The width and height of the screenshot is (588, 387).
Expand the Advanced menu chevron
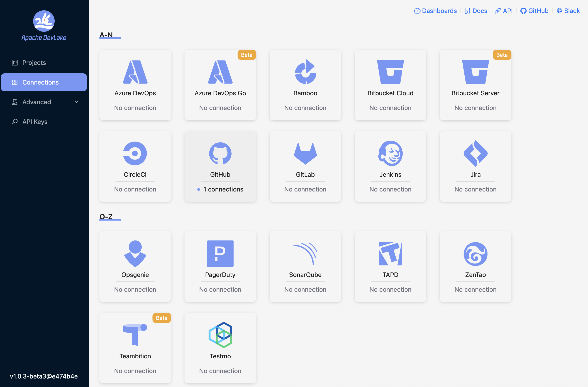[77, 102]
